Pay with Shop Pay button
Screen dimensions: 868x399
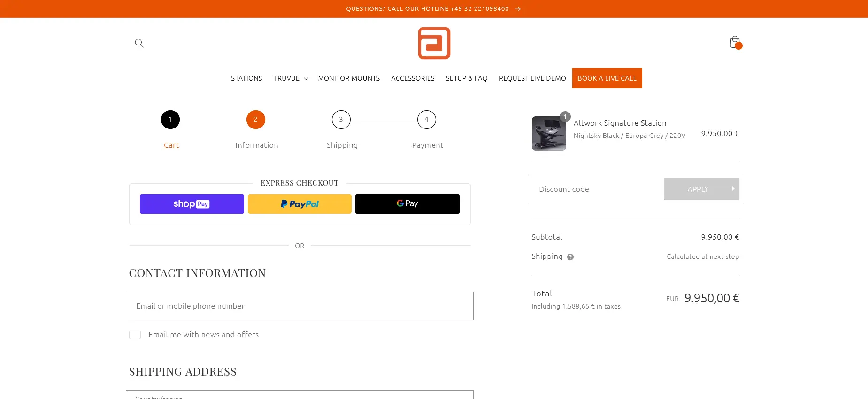pos(192,204)
